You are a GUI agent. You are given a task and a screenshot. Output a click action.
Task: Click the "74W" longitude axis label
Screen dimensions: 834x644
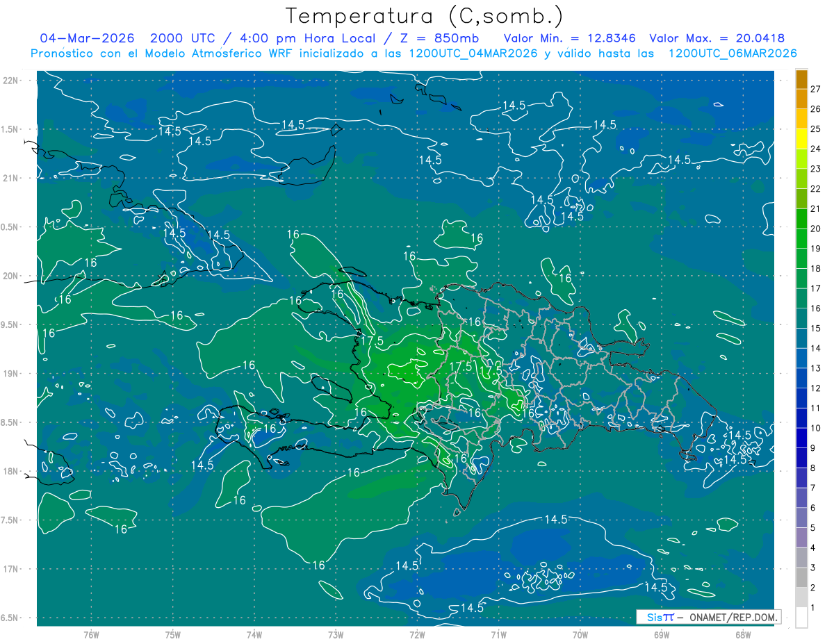tap(254, 635)
